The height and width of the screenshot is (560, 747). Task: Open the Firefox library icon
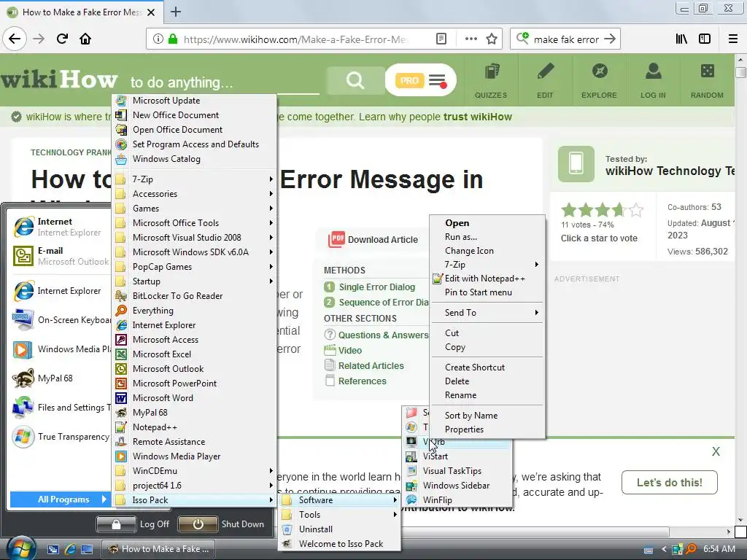681,39
